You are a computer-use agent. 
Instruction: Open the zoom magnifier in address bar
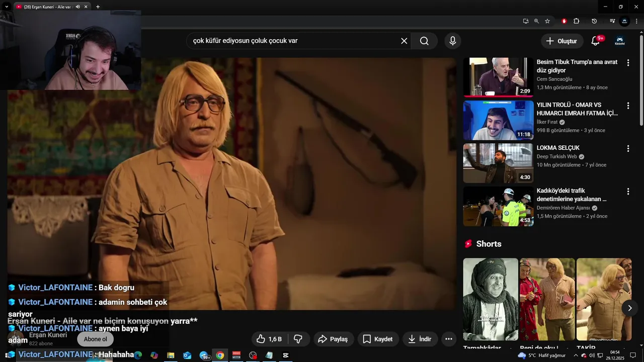point(536,21)
